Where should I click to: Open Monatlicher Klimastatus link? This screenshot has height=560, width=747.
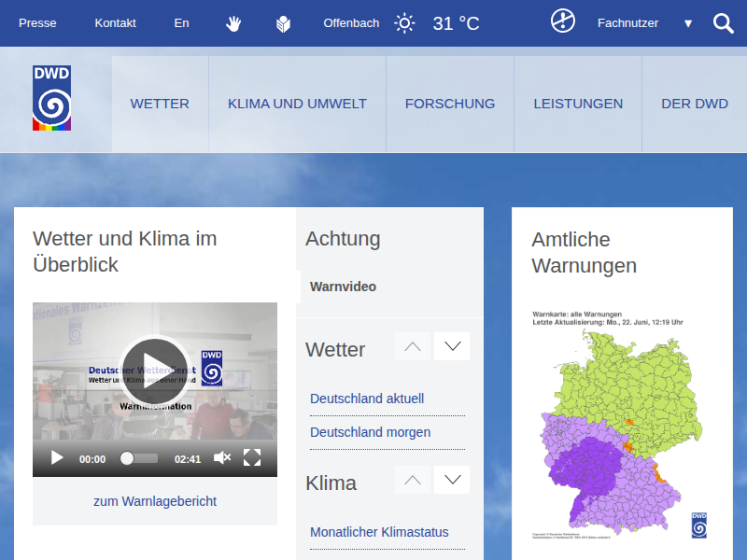(379, 532)
